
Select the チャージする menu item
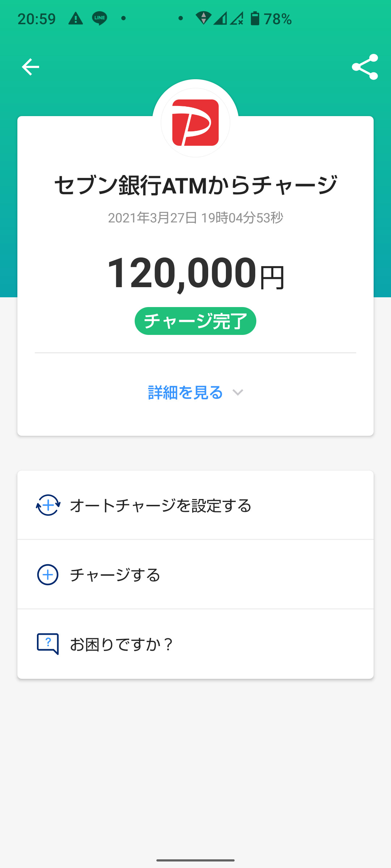point(115,575)
